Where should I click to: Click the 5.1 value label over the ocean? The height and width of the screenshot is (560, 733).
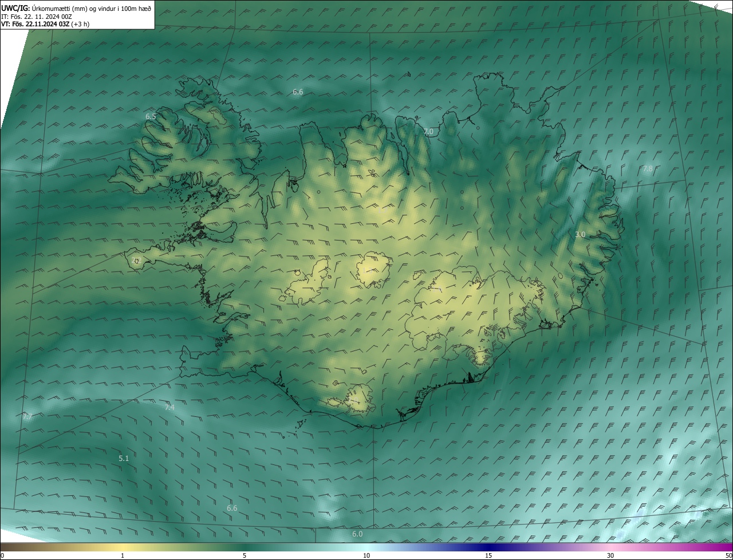124,458
